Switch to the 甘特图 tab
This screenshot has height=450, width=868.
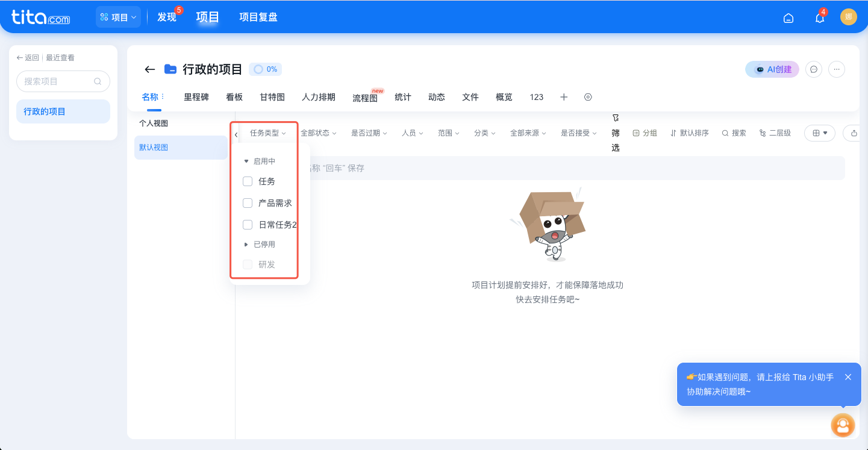(272, 96)
